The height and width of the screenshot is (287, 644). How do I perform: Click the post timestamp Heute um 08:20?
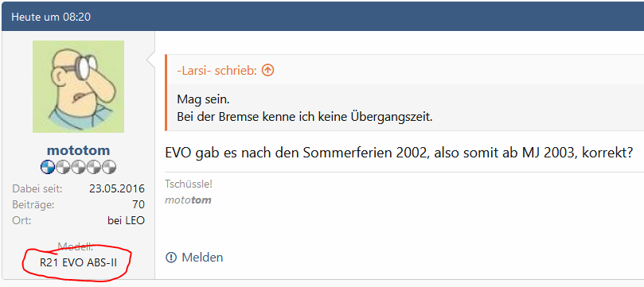[x=51, y=17]
